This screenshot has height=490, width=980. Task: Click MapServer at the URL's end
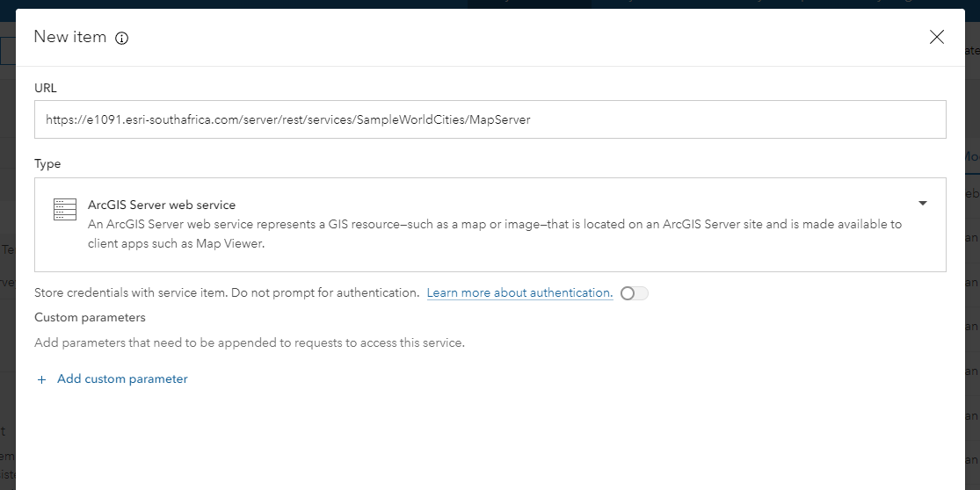click(x=499, y=119)
